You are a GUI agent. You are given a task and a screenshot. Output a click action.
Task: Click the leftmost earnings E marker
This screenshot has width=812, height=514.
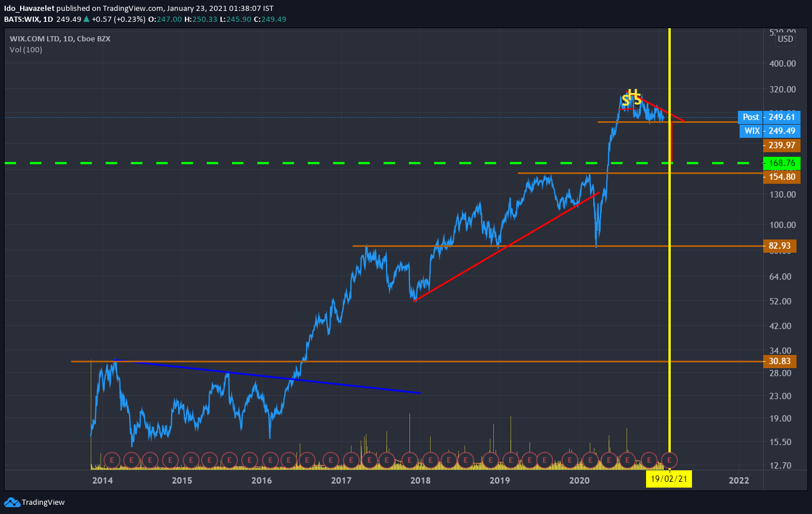112,460
